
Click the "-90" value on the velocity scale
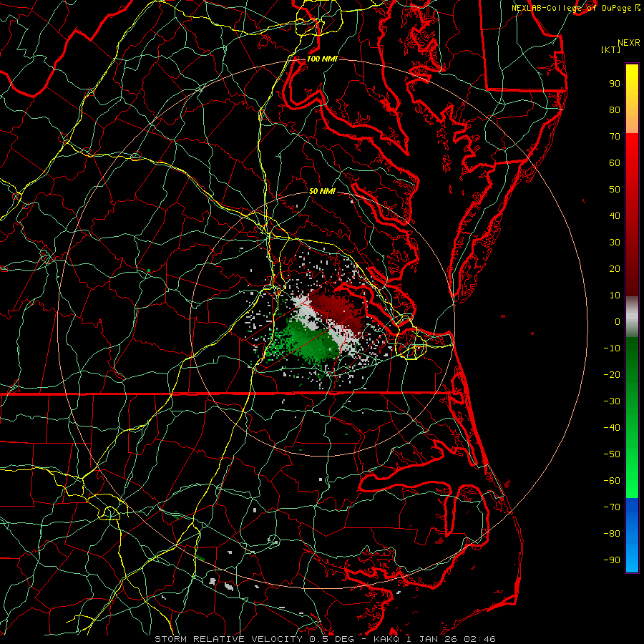click(x=612, y=560)
